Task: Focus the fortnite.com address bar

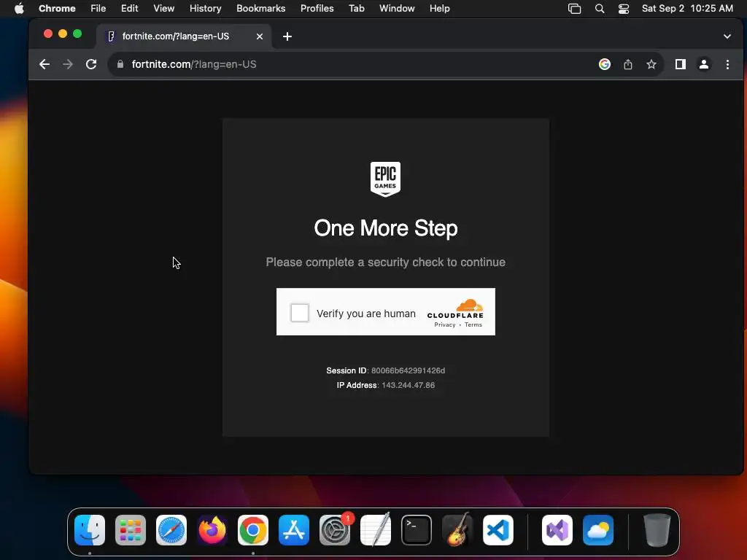Action: (x=352, y=64)
